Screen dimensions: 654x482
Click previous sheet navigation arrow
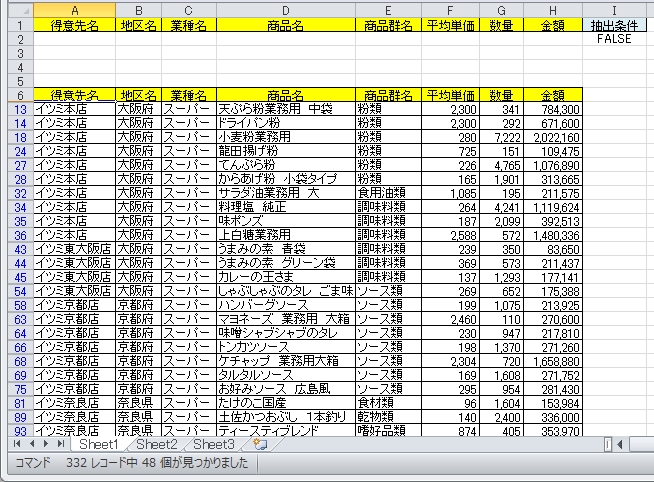coord(31,443)
